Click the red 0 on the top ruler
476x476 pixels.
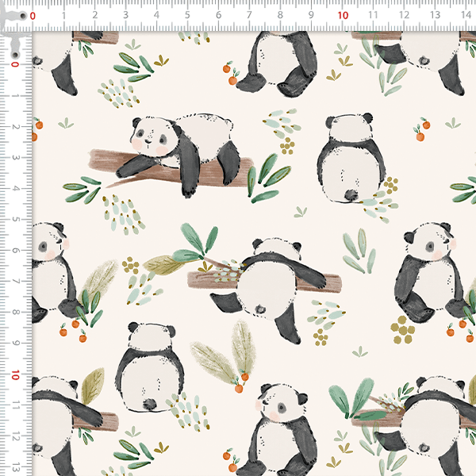(33, 14)
